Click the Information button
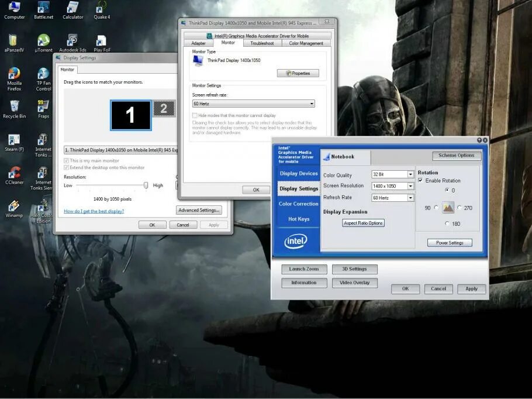532x399 pixels. [304, 283]
